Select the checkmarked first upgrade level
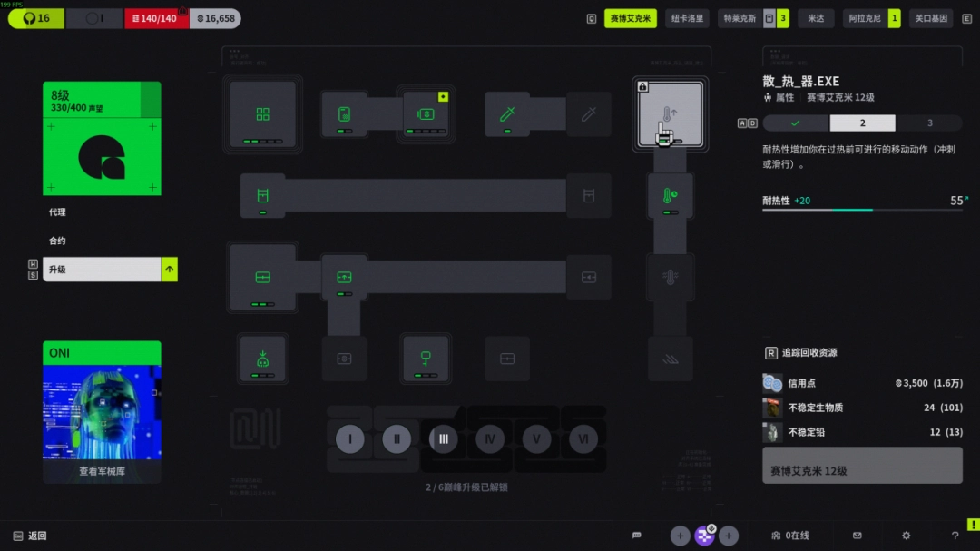Image resolution: width=980 pixels, height=551 pixels. click(795, 123)
